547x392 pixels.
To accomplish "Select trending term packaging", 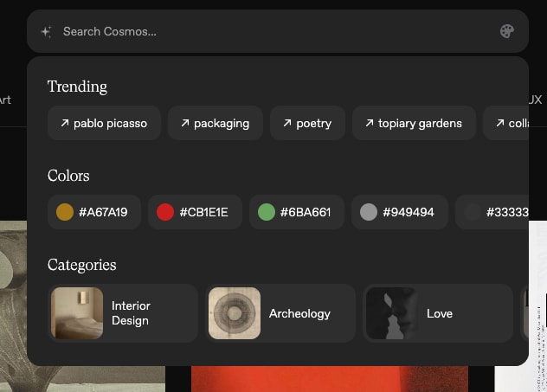I will [216, 123].
